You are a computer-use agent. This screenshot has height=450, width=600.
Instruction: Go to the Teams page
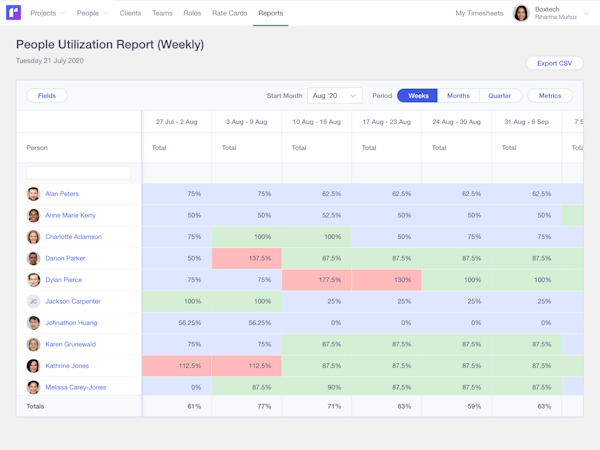[x=162, y=13]
